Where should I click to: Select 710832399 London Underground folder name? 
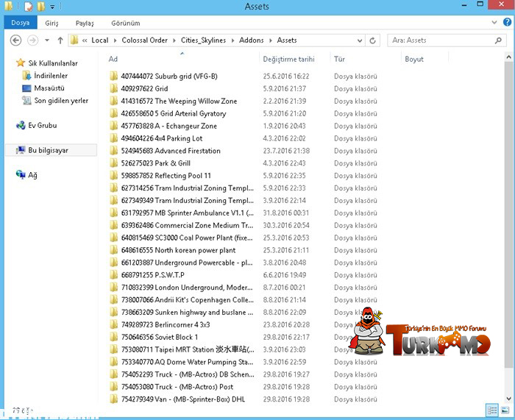point(187,288)
